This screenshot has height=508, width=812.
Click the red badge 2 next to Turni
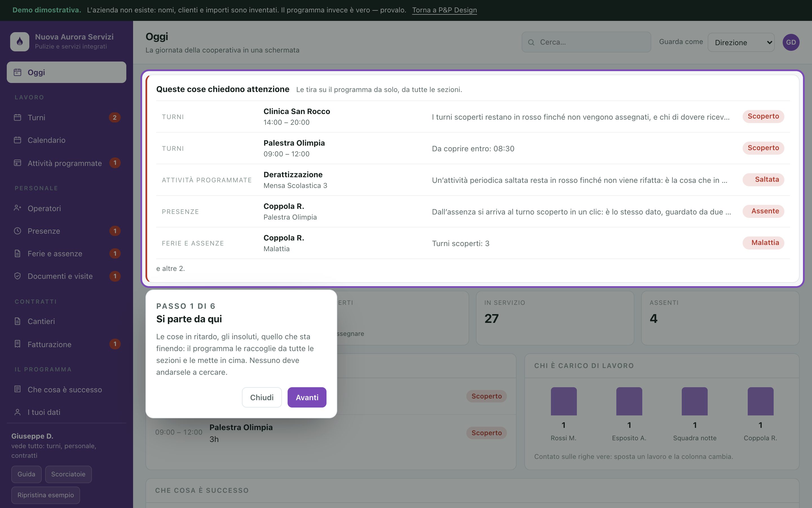pos(115,117)
